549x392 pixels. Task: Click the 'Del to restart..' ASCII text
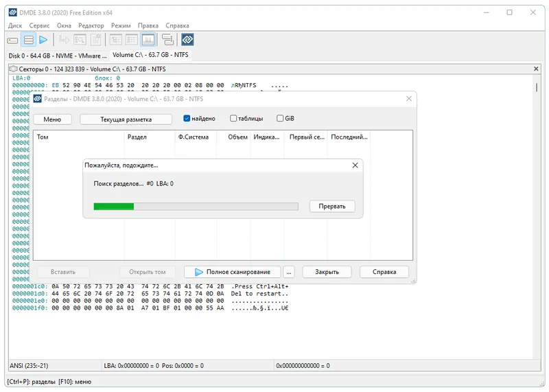[x=259, y=294]
